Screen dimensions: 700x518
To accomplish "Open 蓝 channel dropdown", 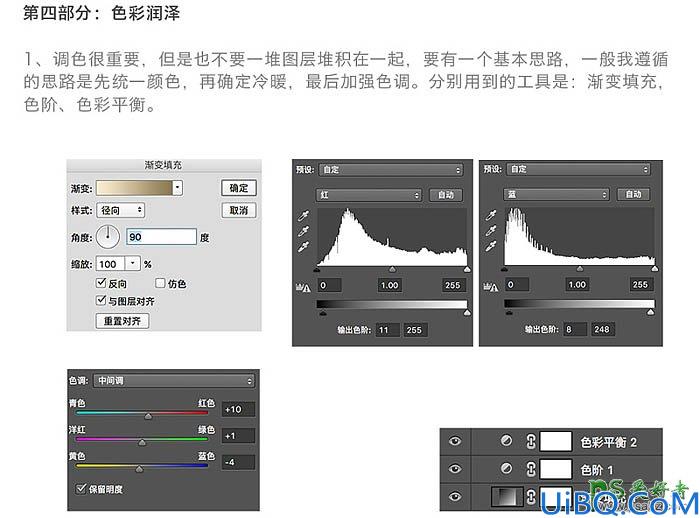I will [556, 195].
